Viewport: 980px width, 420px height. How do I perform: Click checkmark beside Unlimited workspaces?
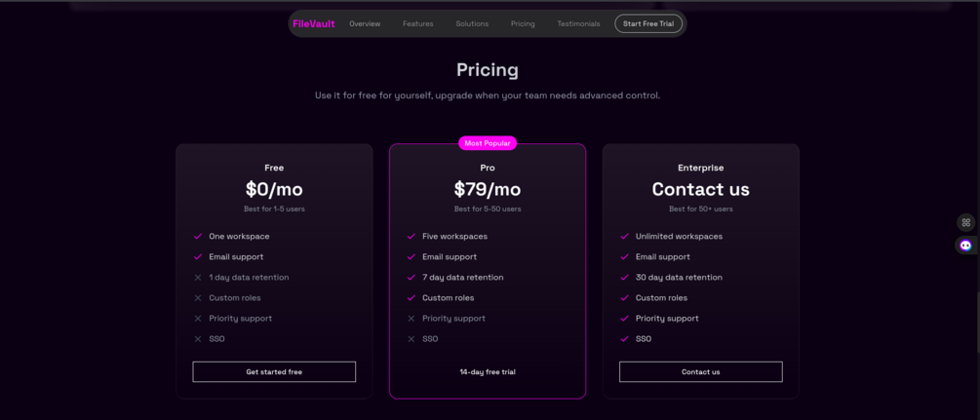click(625, 236)
